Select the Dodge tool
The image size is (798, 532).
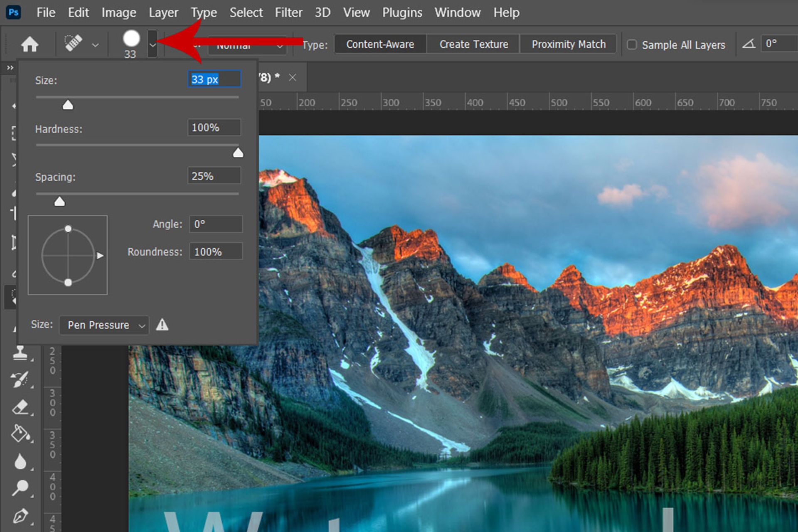coord(20,488)
